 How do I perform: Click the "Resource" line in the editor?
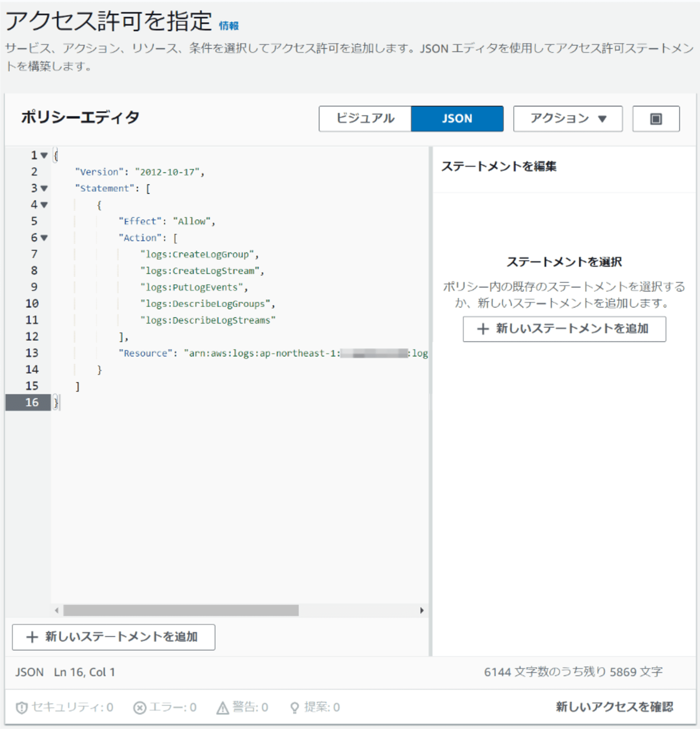pyautogui.click(x=273, y=353)
